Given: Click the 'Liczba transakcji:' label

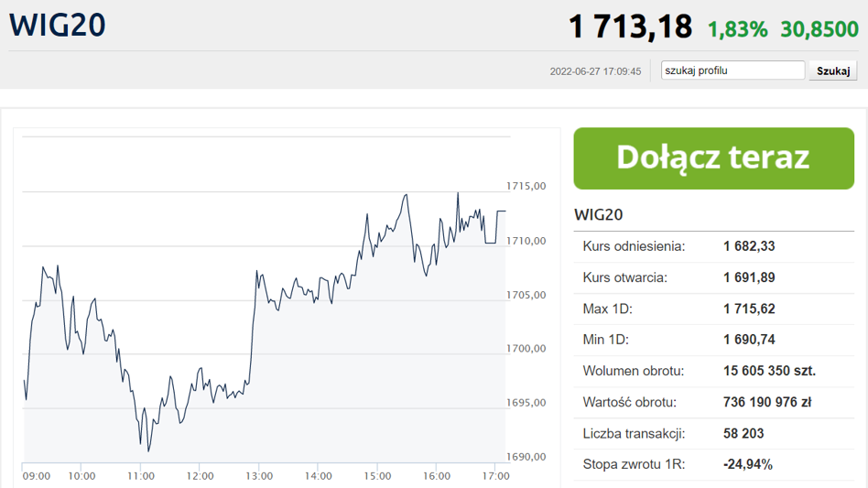Looking at the screenshot, I should click(x=634, y=433).
